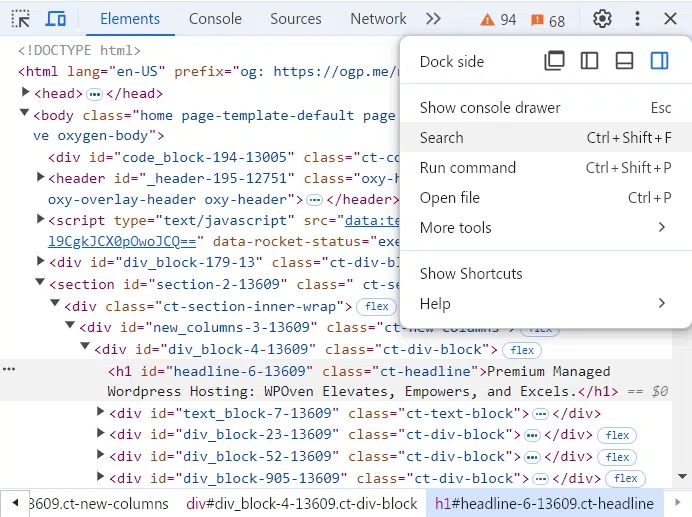Toggle the device toolbar icon
Screen dimensions: 692x517
(x=56, y=19)
